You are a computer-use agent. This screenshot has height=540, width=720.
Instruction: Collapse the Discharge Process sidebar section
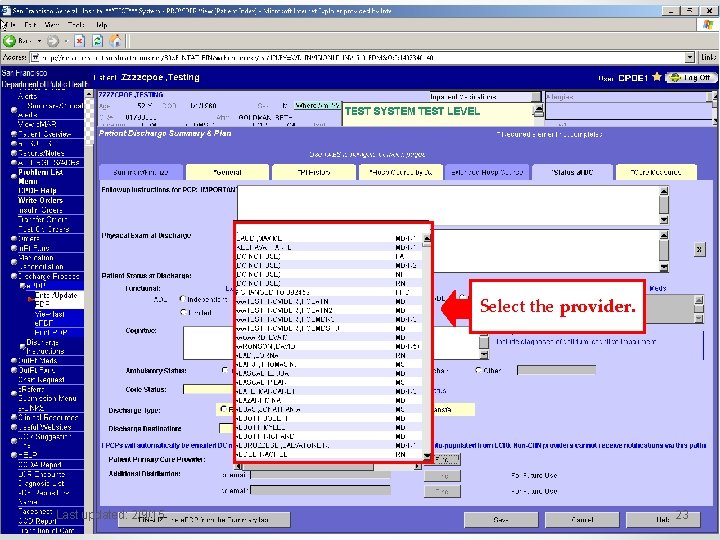click(x=14, y=276)
